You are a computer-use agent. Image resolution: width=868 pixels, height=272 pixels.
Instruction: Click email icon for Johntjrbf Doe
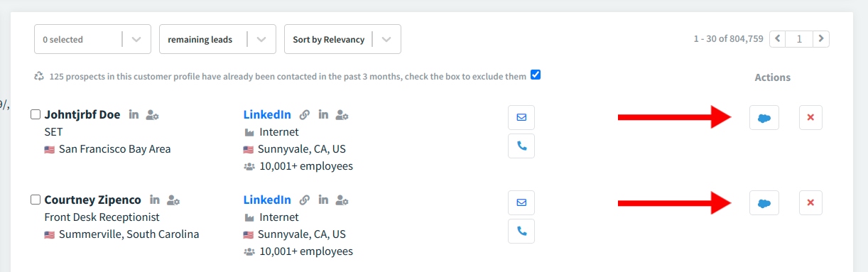point(521,118)
